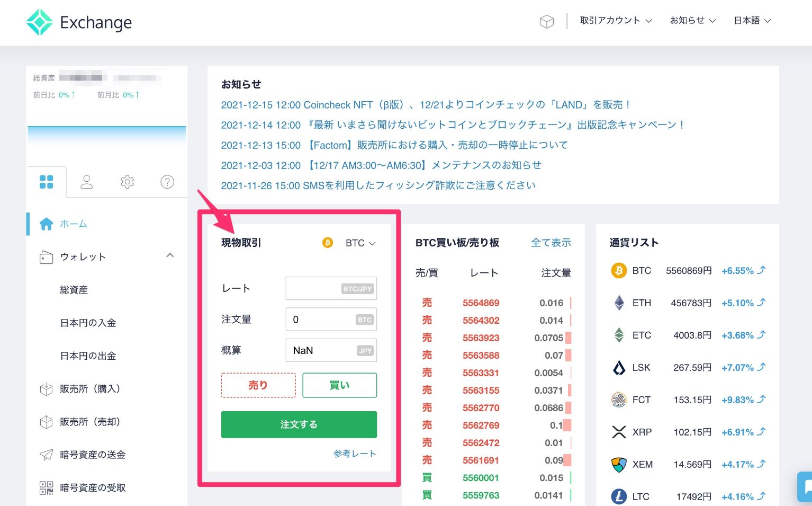The image size is (812, 506).
Task: Click the LTC icon in currency list
Action: pos(619,497)
